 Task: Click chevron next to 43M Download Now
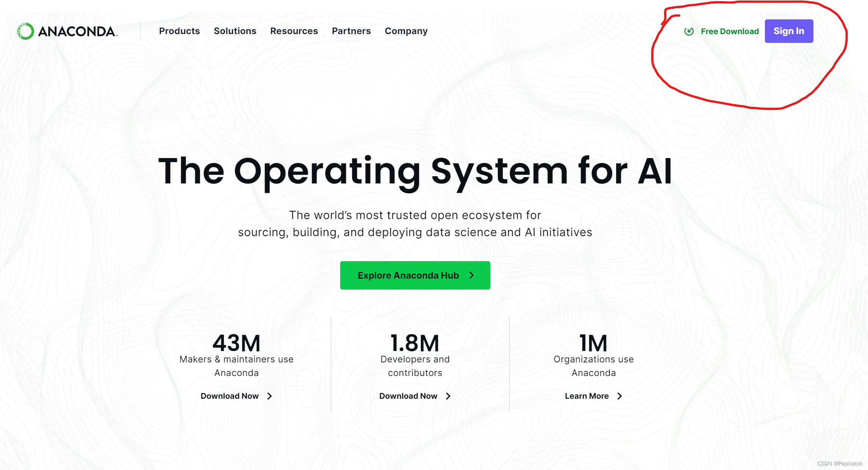tap(270, 396)
